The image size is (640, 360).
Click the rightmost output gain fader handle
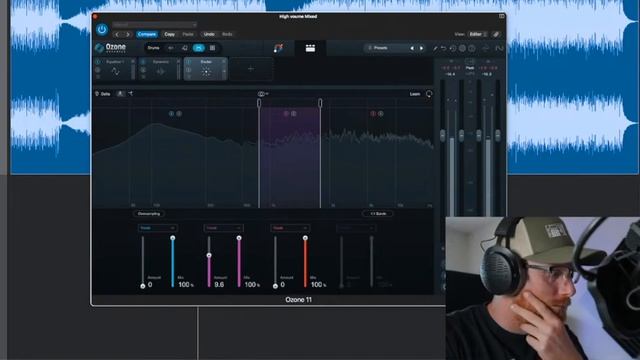[x=498, y=135]
